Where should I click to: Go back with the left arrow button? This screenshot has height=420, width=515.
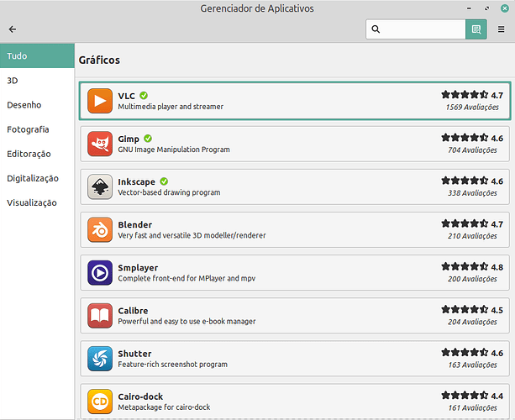(x=13, y=29)
